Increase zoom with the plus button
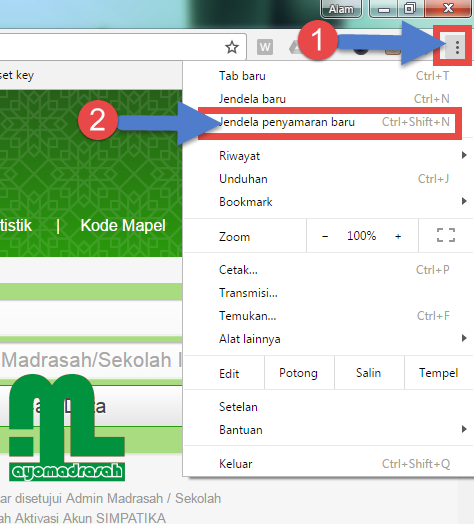The height and width of the screenshot is (524, 474). pos(398,236)
